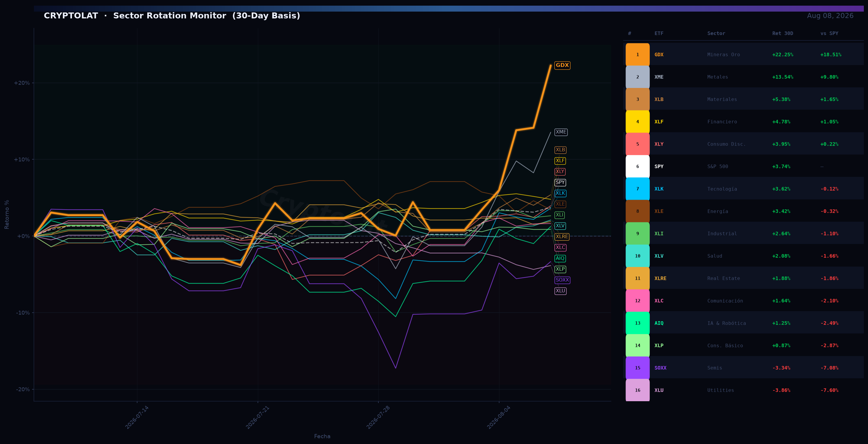Image resolution: width=868 pixels, height=444 pixels.
Task: Click the 'Aug 08, 2026' date in header
Action: (x=830, y=16)
